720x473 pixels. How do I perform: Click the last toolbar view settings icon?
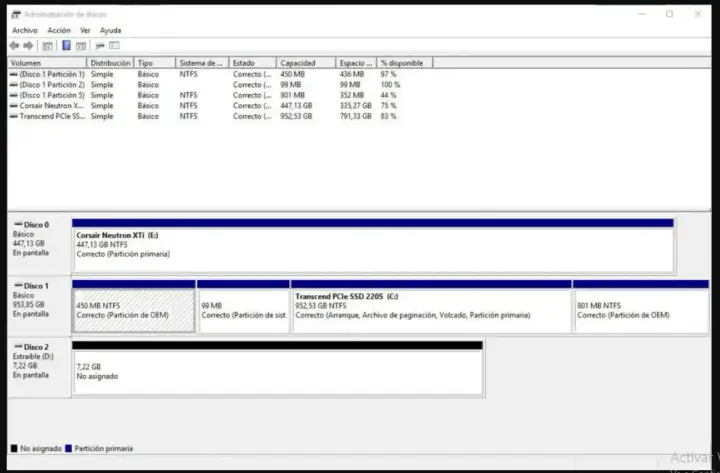[x=114, y=45]
